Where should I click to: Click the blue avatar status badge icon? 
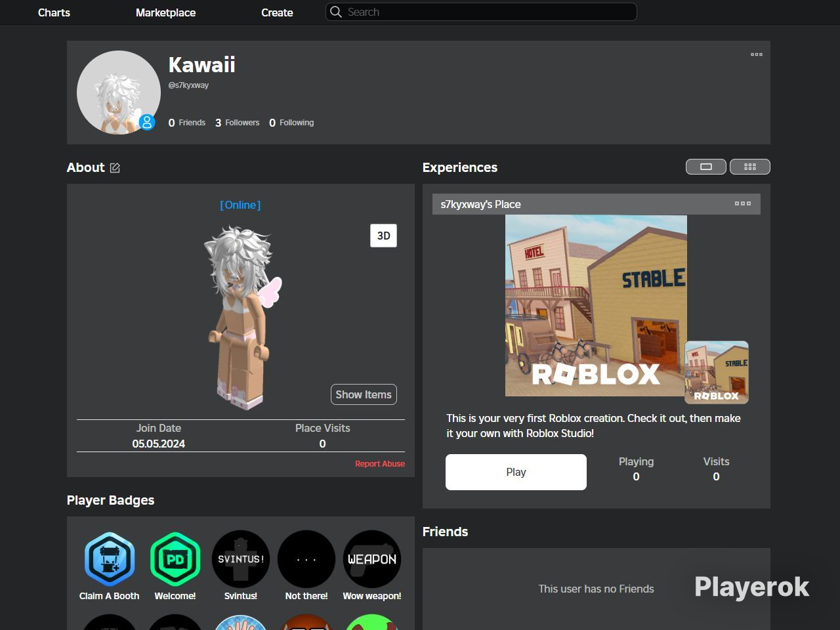click(147, 122)
